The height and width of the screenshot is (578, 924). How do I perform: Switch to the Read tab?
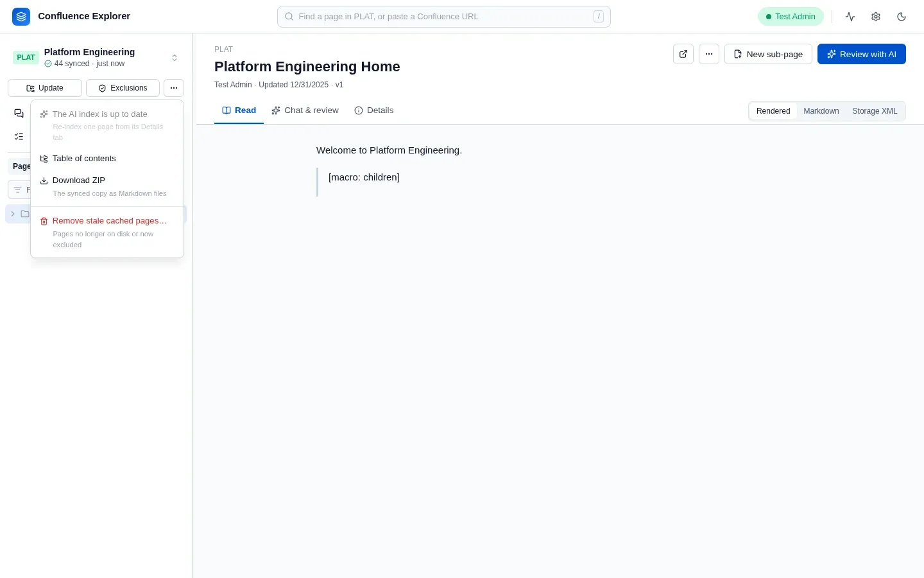point(239,110)
